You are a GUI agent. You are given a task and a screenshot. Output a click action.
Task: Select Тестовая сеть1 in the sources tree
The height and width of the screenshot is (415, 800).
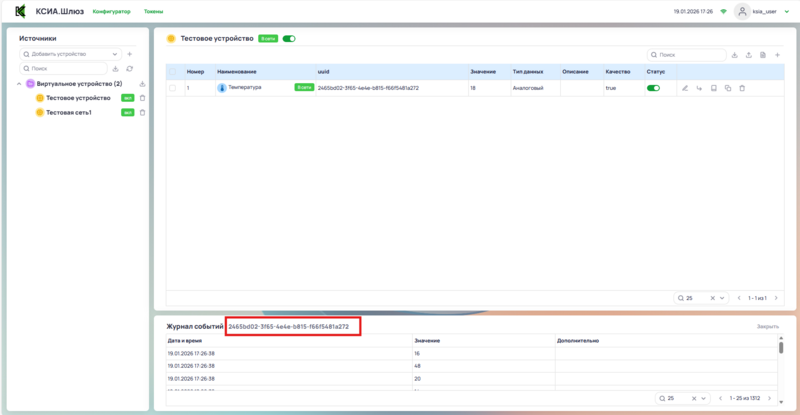[68, 112]
